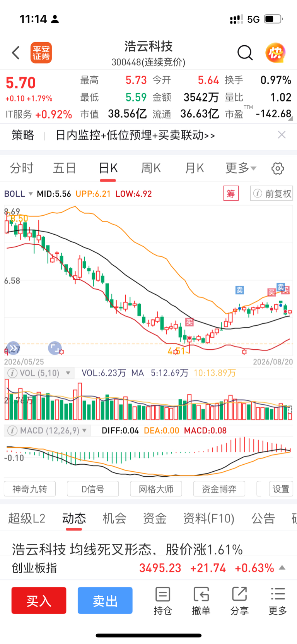Image resolution: width=297 pixels, height=644 pixels.
Task: Switch to the 周K weekly tab
Action: tap(151, 168)
